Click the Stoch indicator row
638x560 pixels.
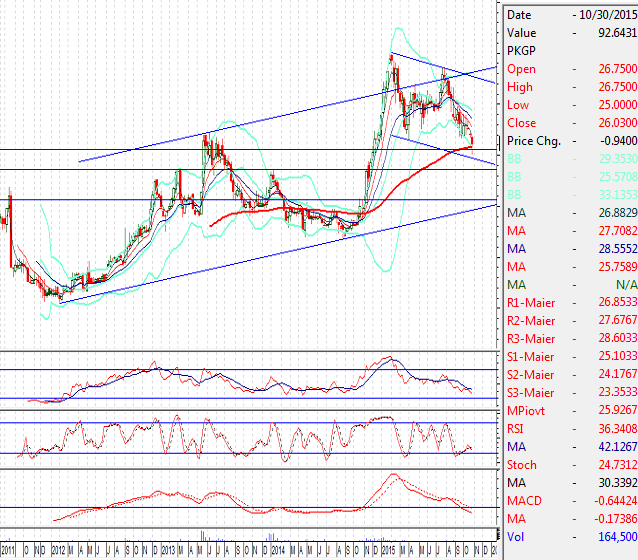tap(570, 465)
